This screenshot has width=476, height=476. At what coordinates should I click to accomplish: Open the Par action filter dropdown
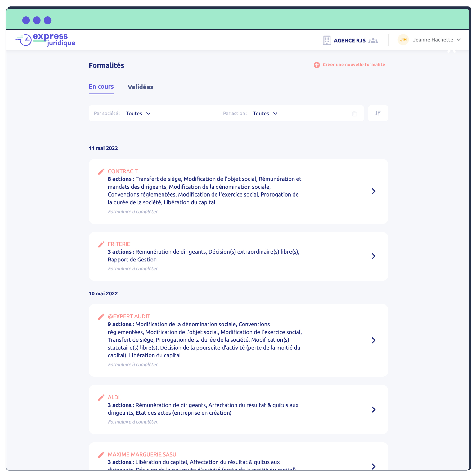pyautogui.click(x=265, y=114)
